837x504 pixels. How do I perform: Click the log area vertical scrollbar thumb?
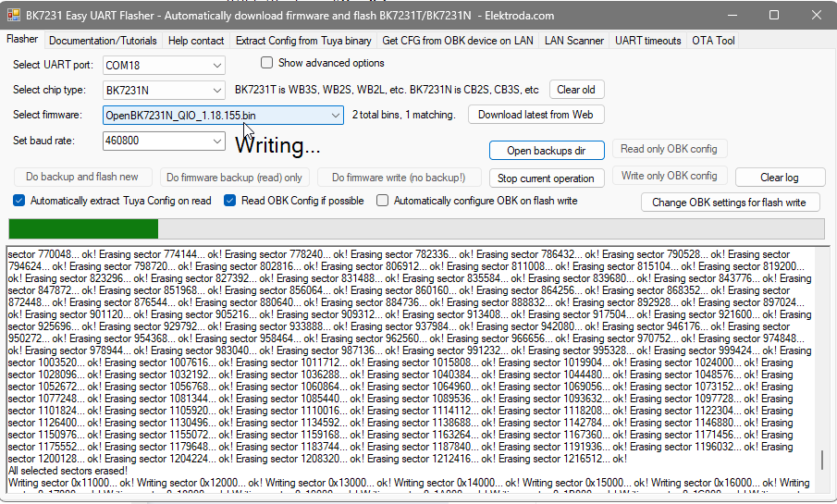coord(822,461)
